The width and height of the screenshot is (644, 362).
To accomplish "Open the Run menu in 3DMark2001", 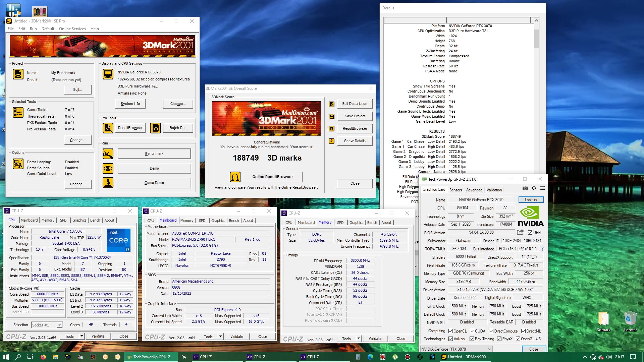I will coord(33,29).
